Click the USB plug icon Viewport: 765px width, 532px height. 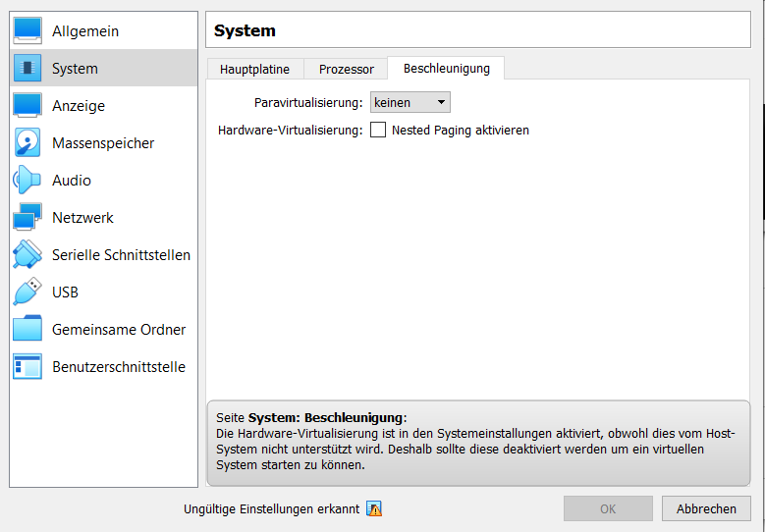(27, 292)
